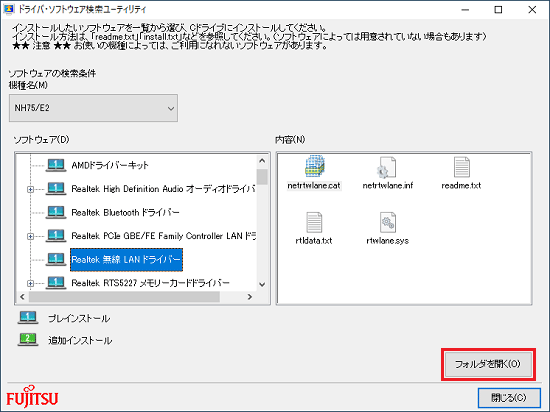The width and height of the screenshot is (550, 412).
Task: Select the readme.txt file icon
Action: click(x=461, y=167)
